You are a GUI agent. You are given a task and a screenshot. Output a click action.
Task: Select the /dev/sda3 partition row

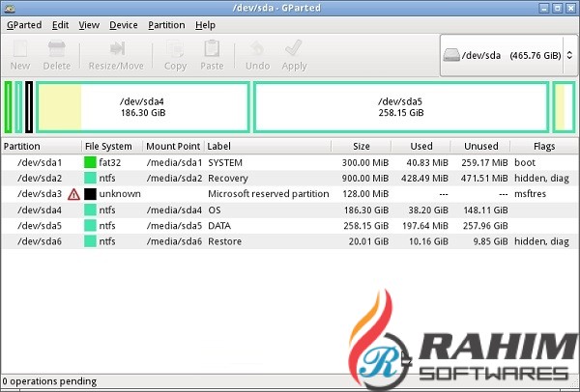(290, 194)
